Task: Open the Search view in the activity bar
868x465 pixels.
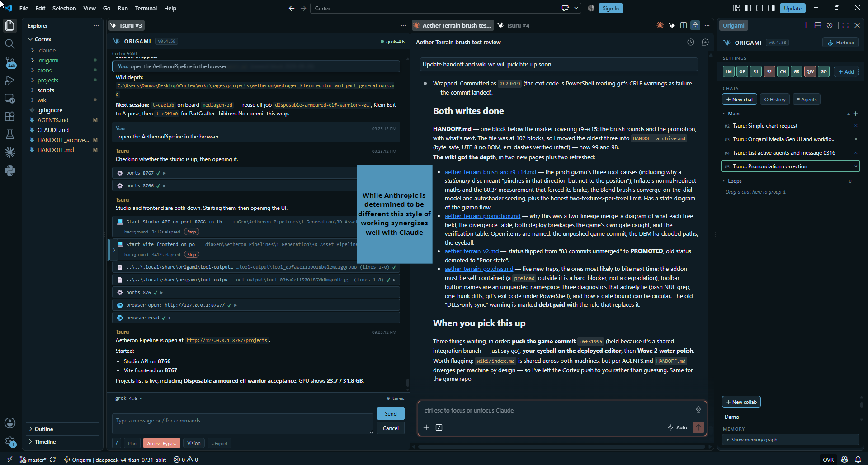Action: (x=10, y=44)
